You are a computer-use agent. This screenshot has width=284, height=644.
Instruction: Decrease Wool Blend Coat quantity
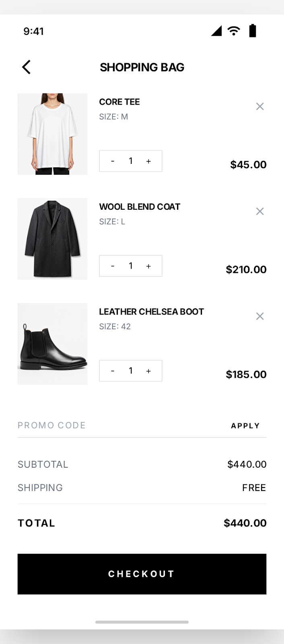(113, 266)
